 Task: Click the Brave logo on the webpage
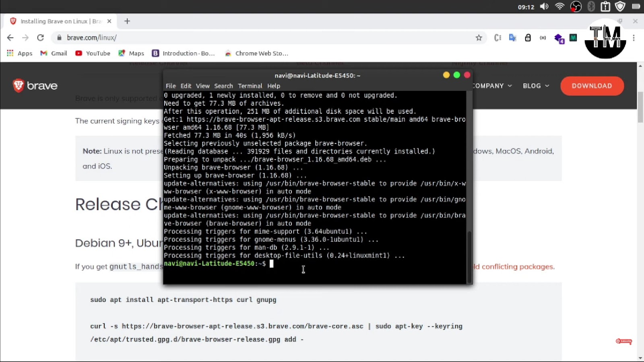35,86
